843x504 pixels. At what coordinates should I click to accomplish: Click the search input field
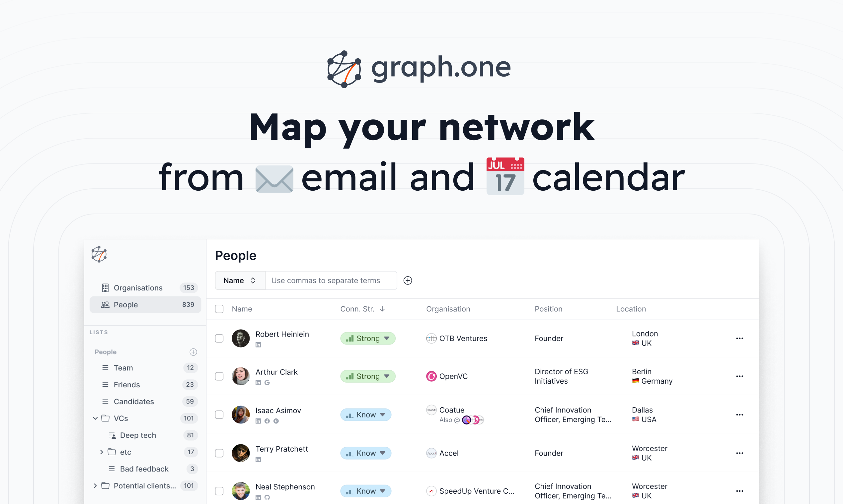[x=331, y=280]
